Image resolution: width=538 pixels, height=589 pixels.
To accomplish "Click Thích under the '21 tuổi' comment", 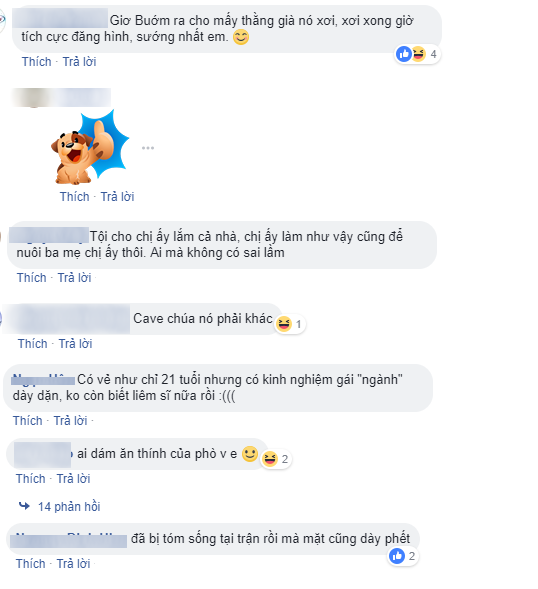I will (27, 420).
